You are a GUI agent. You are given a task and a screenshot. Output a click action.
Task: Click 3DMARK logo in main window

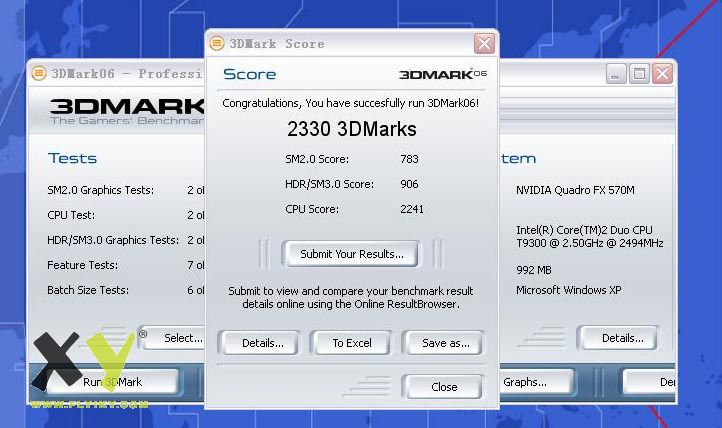tap(127, 106)
